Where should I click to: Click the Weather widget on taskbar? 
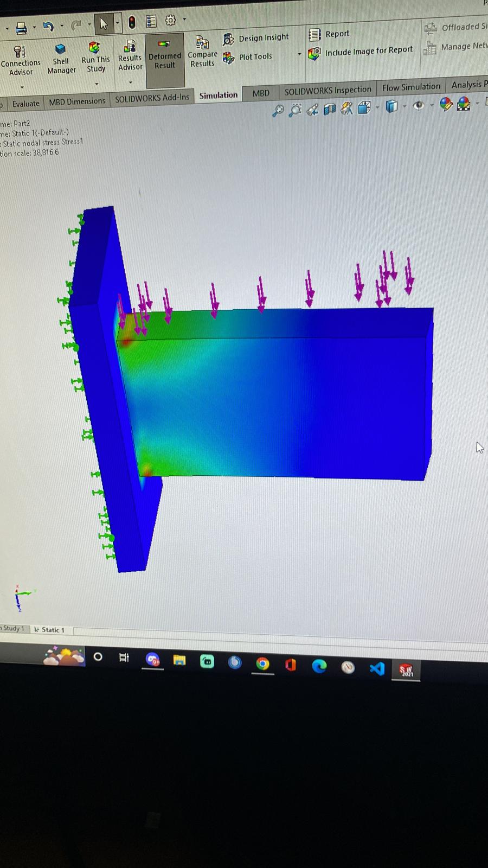click(x=64, y=656)
